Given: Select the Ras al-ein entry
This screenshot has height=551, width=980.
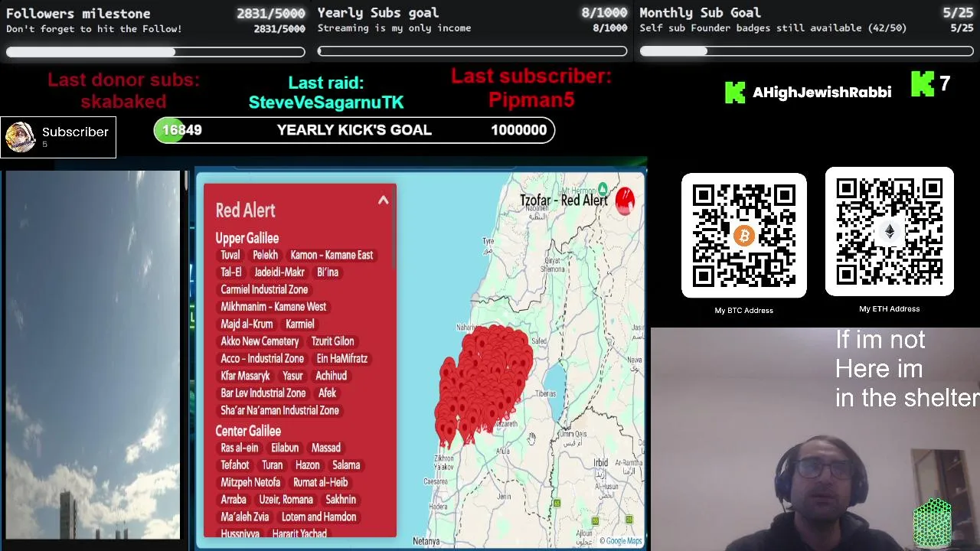Looking at the screenshot, I should pyautogui.click(x=239, y=448).
